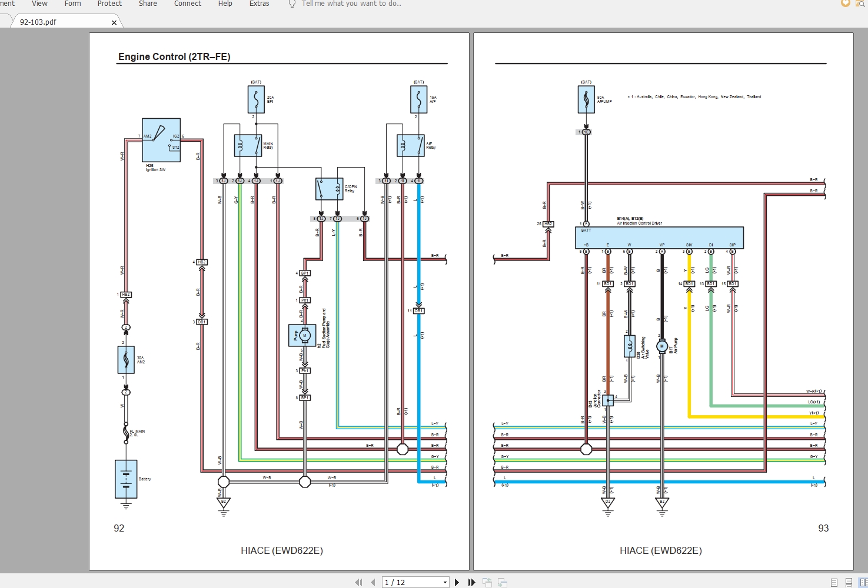
Task: Go to the previous page arrow icon
Action: pos(373,582)
